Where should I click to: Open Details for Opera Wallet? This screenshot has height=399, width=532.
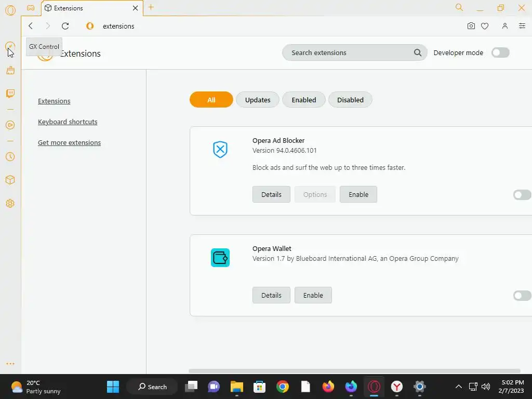(x=271, y=295)
